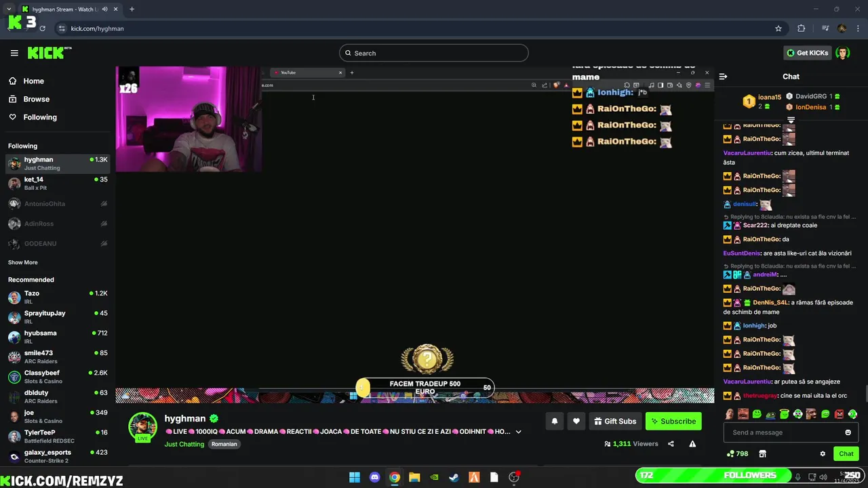Click browser reload button
Viewport: 868px width, 488px height.
(42, 28)
